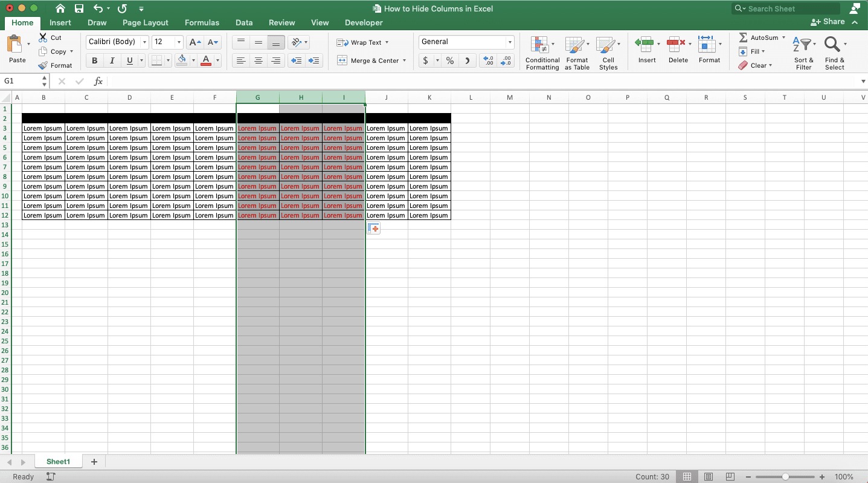Toggle bold formatting

click(x=94, y=60)
